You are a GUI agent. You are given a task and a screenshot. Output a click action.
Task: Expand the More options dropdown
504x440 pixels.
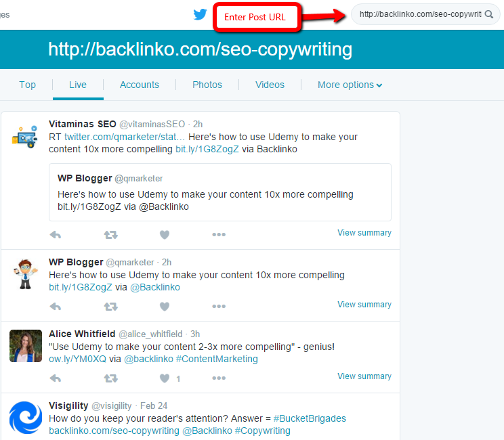coord(350,85)
